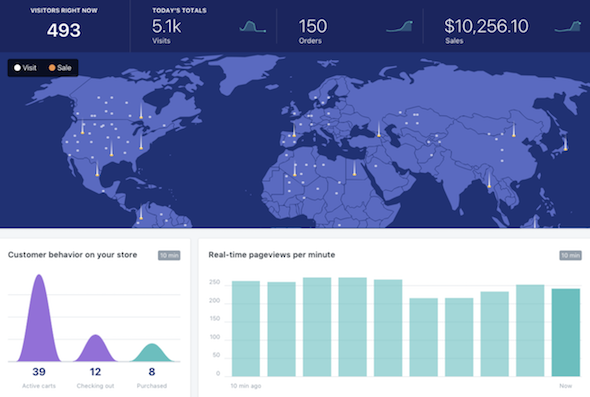Click the darker 'Now' pageviews bar
This screenshot has height=397, width=590.
pos(566,333)
